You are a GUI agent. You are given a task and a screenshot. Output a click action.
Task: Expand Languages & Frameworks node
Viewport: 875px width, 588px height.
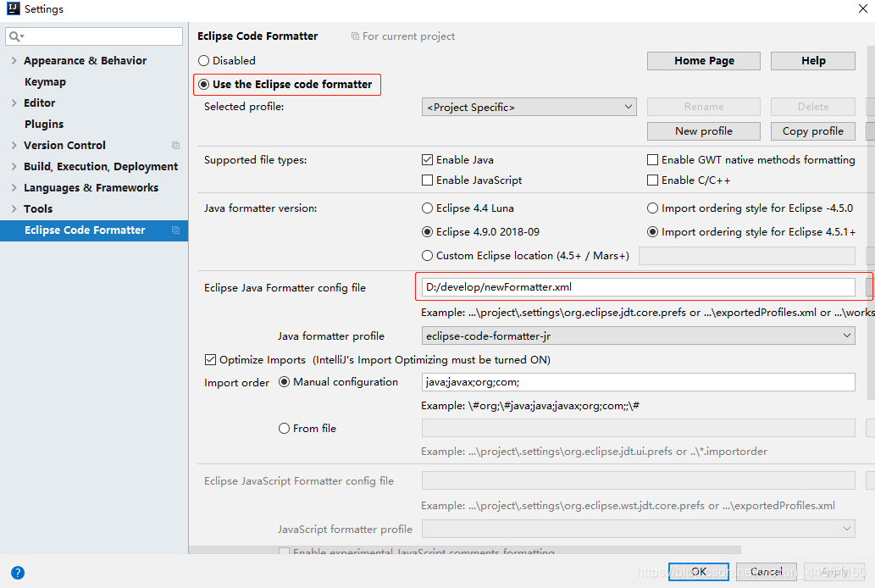point(14,187)
